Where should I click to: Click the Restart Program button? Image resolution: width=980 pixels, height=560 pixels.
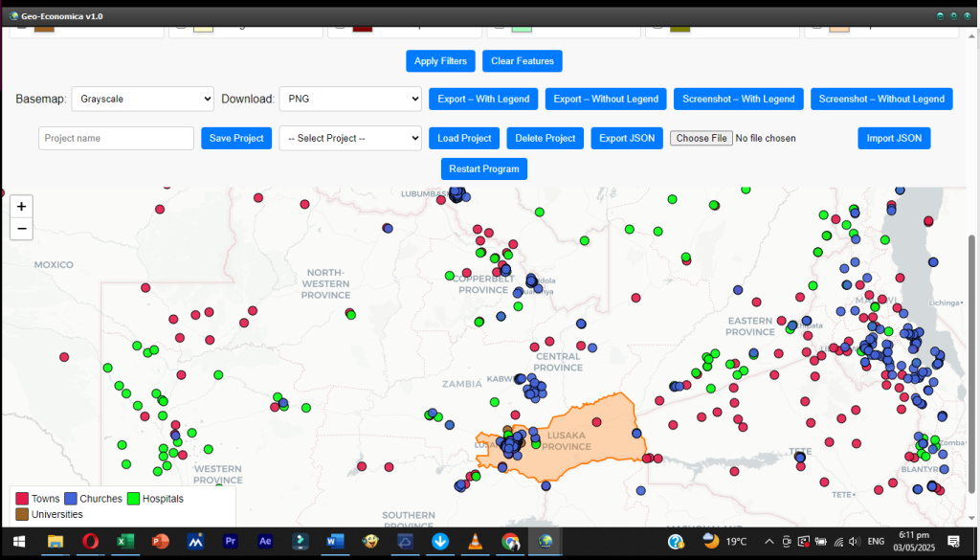click(x=483, y=168)
